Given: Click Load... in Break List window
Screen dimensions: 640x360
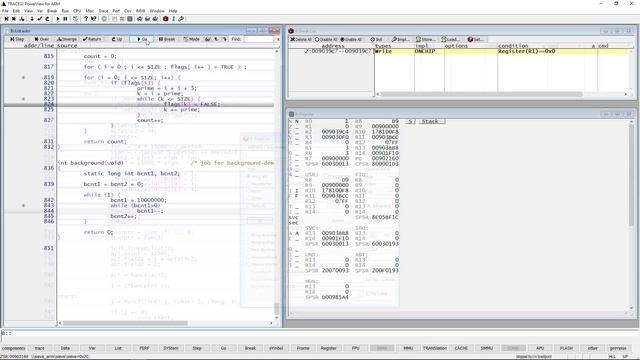Looking at the screenshot, I should [x=450, y=40].
